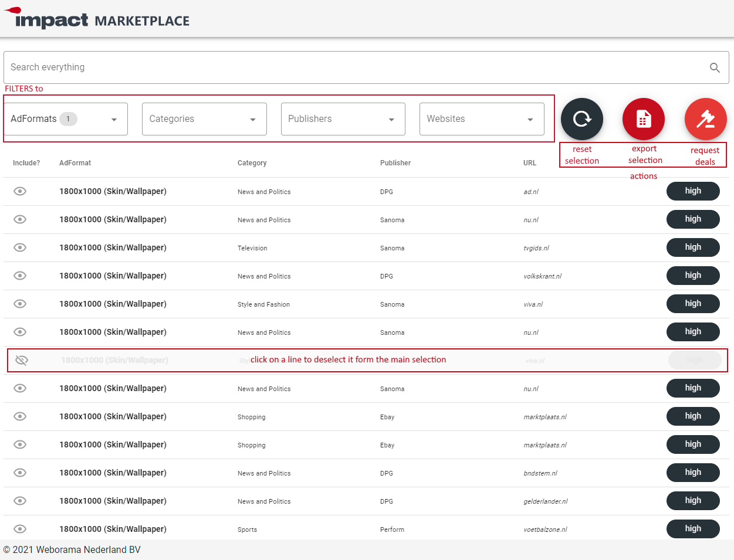
Task: Click the reset selection circular arrow button
Action: point(582,119)
